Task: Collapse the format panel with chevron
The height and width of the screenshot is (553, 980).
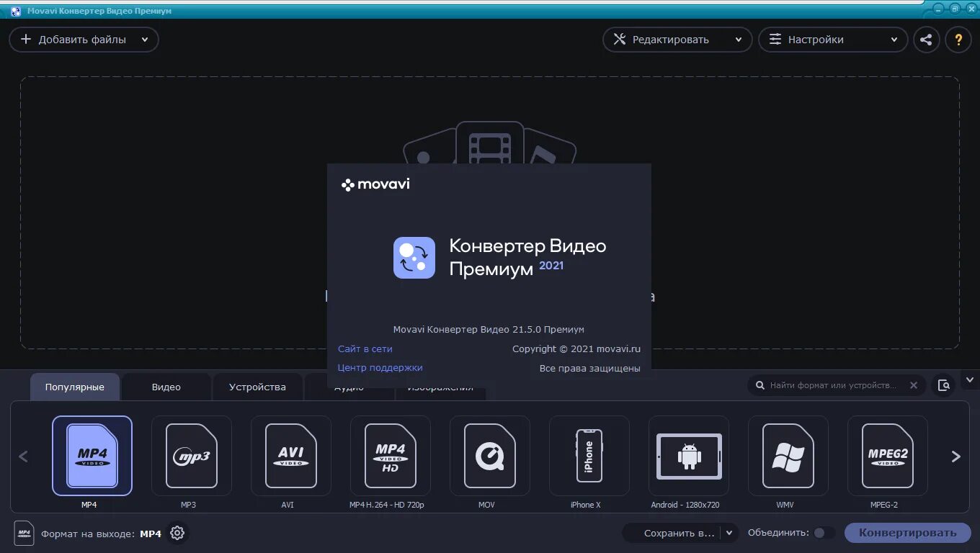Action: click(969, 379)
